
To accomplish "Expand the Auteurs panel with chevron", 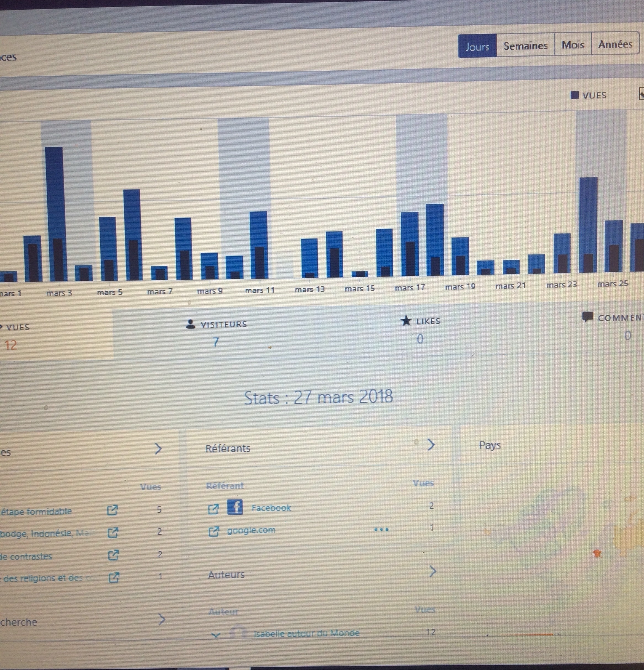I will 432,571.
